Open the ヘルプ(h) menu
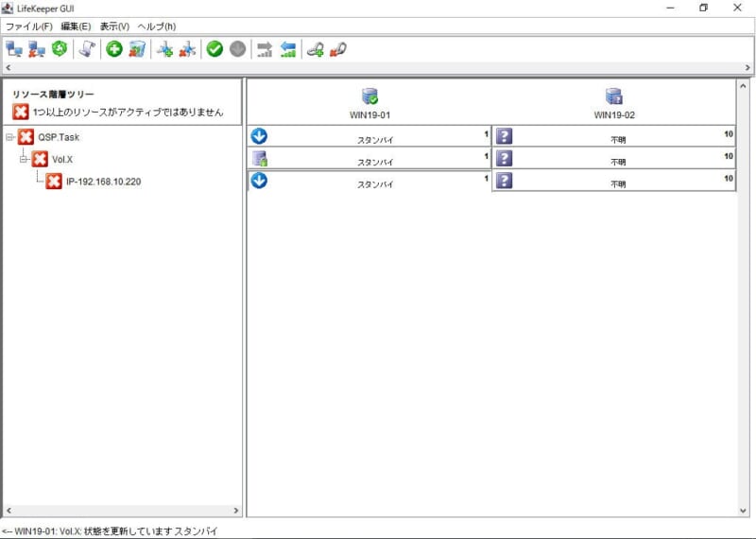This screenshot has width=756, height=539. coord(156,26)
